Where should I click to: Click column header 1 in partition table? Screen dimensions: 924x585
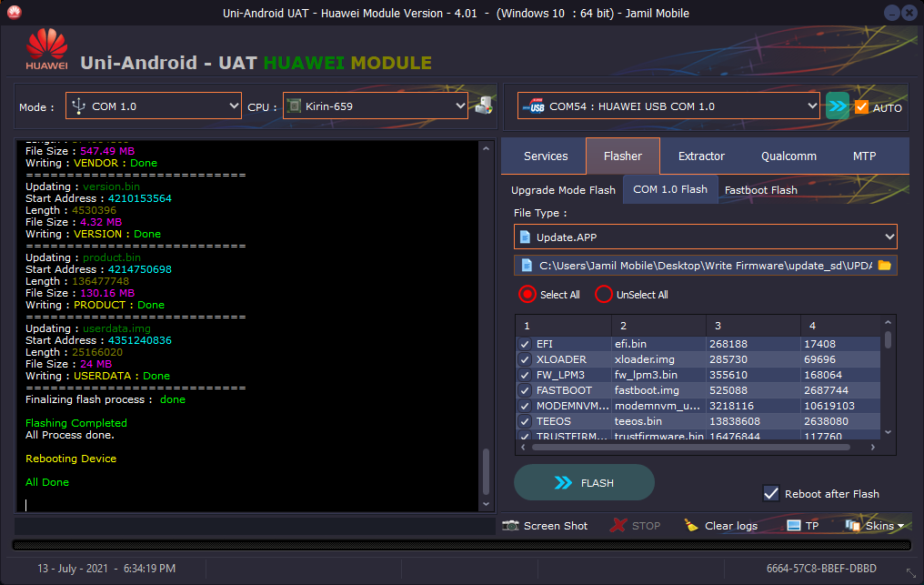coord(564,326)
